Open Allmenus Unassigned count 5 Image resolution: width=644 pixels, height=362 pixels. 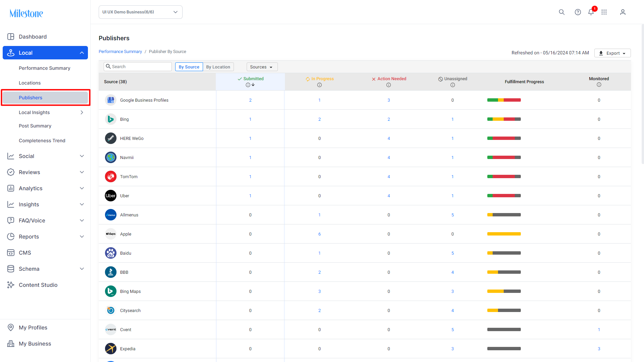(452, 215)
